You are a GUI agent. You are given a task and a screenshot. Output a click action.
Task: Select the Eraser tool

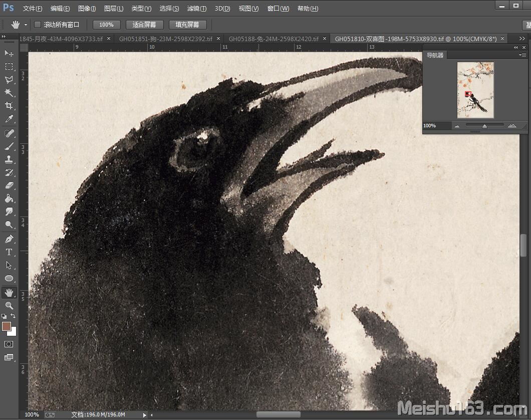click(x=9, y=185)
